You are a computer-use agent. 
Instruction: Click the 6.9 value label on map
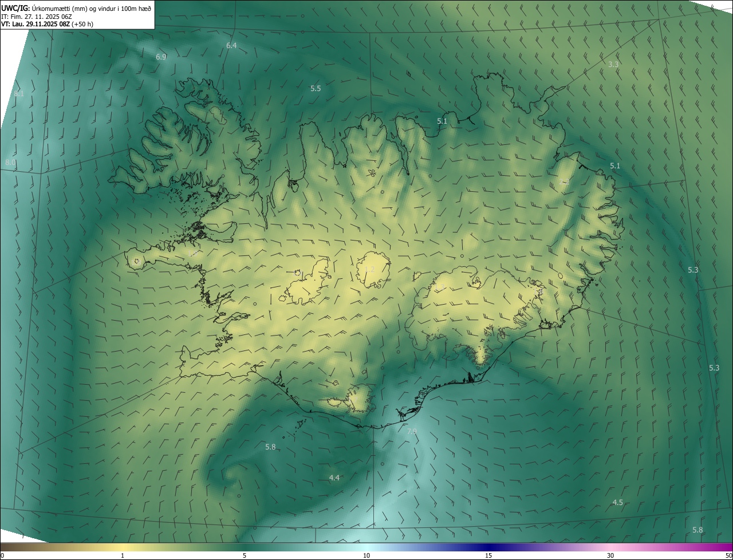161,57
